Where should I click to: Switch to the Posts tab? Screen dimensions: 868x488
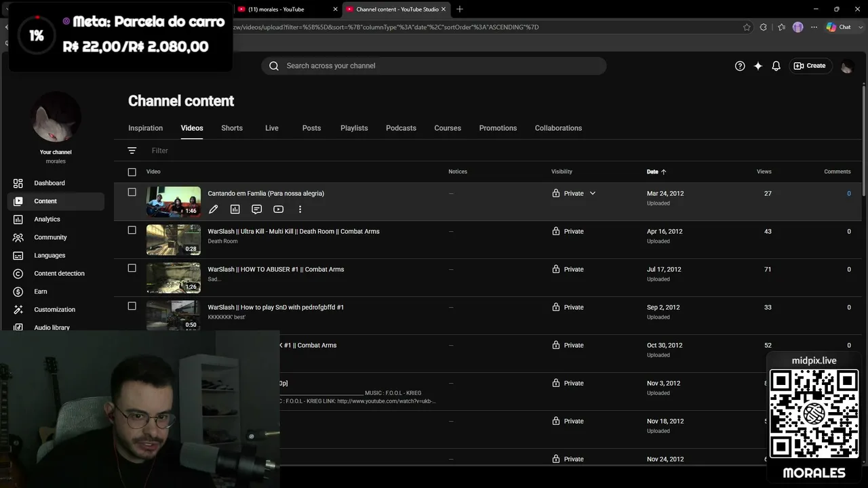coord(311,128)
